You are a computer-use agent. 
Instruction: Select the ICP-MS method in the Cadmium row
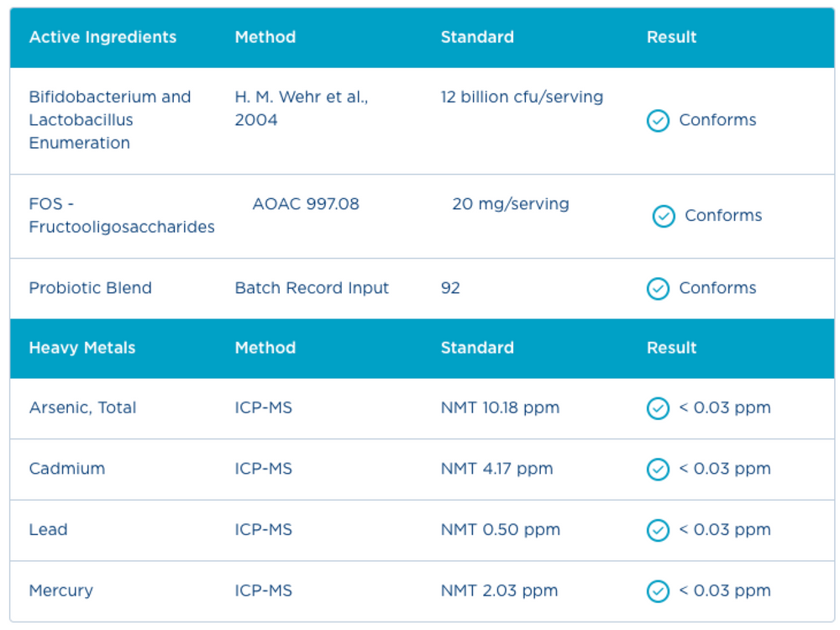pos(264,469)
